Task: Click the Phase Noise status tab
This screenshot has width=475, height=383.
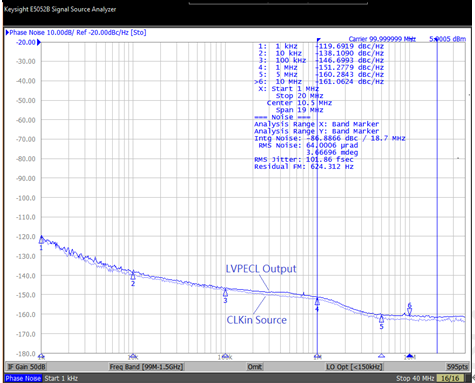Action: coord(23,378)
